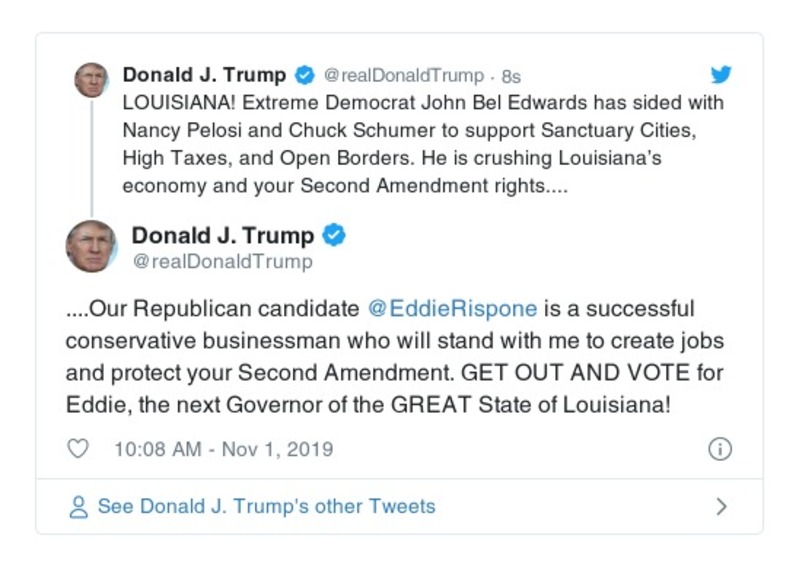Click the @realDonaldTrump handle in the first tweet
Screen dimensions: 799x583
[x=404, y=76]
